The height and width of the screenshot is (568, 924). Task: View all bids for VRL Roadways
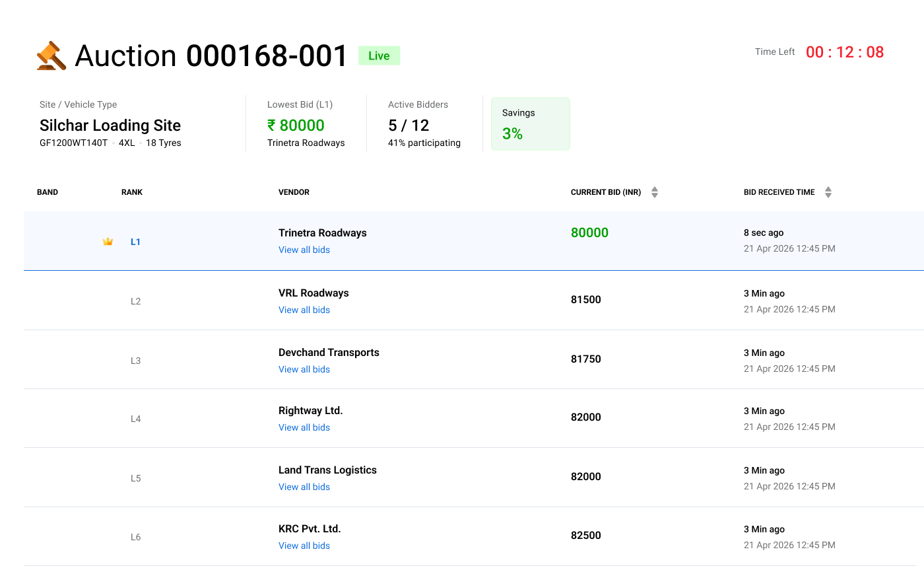point(304,310)
